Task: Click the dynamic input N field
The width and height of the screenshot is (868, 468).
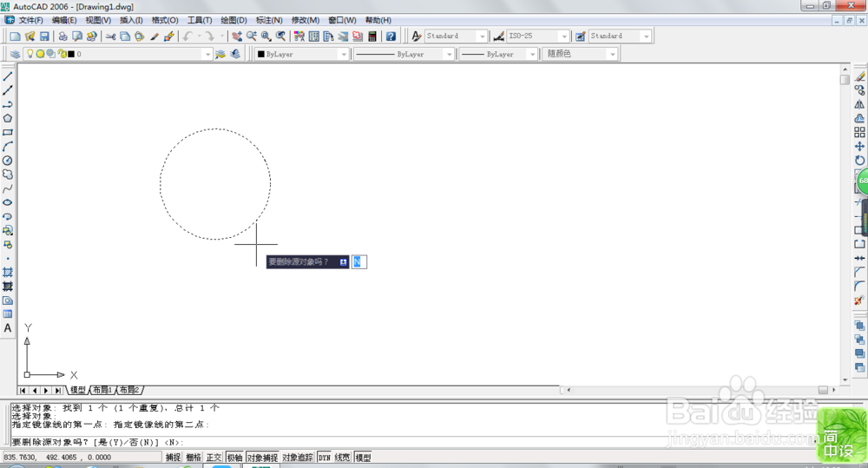Action: (359, 262)
